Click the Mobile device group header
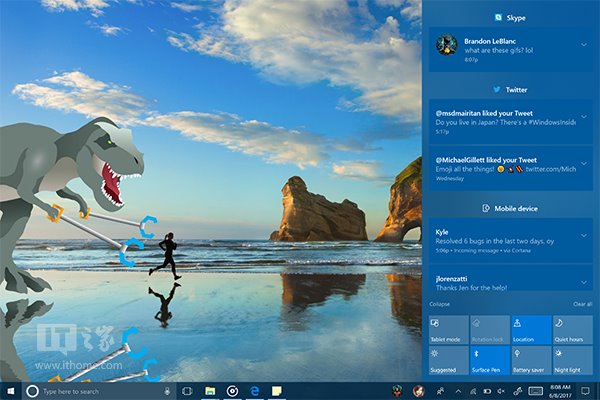This screenshot has width=600, height=400. click(510, 208)
